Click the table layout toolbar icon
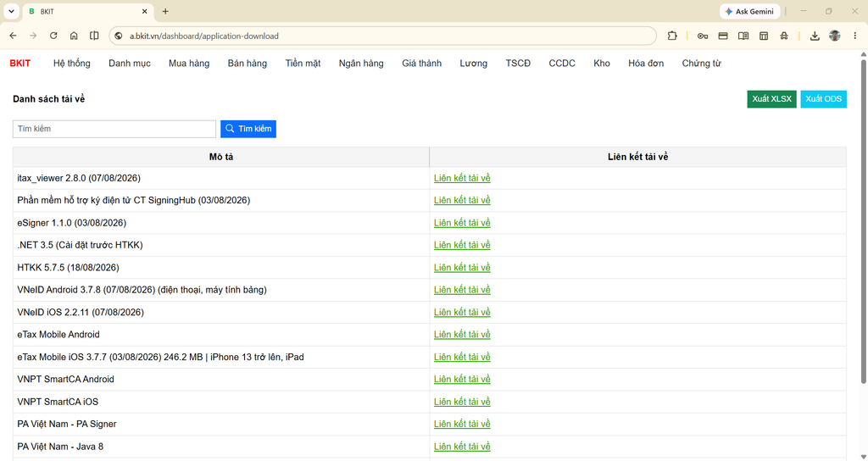Image resolution: width=868 pixels, height=461 pixels. click(x=764, y=36)
